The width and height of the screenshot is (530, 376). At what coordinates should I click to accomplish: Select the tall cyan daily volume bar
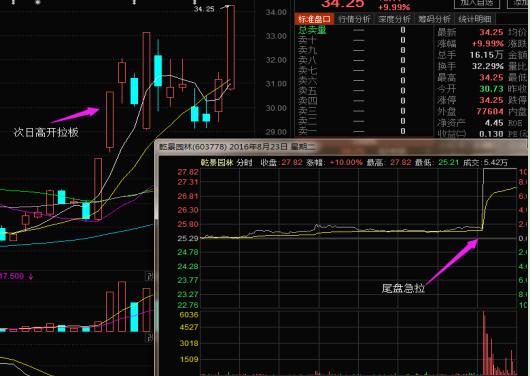(134, 317)
